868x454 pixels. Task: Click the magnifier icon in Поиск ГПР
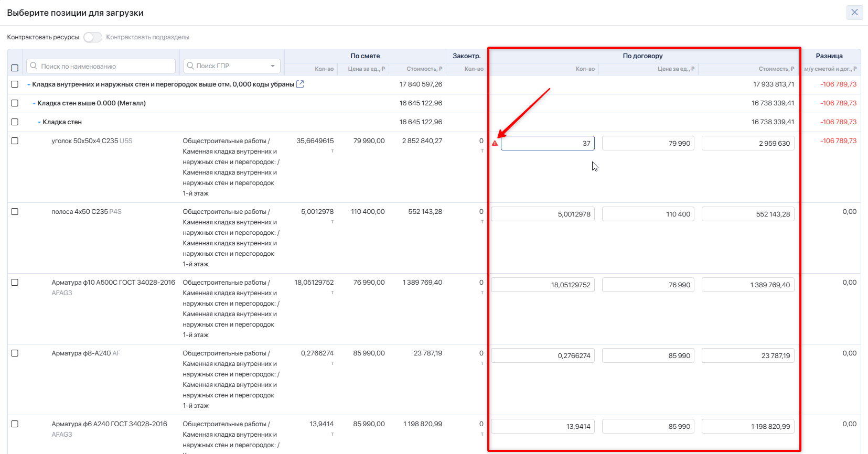click(x=190, y=66)
